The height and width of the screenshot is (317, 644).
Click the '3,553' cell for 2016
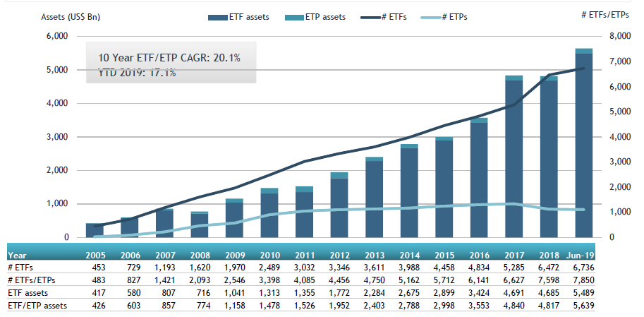tap(480, 306)
